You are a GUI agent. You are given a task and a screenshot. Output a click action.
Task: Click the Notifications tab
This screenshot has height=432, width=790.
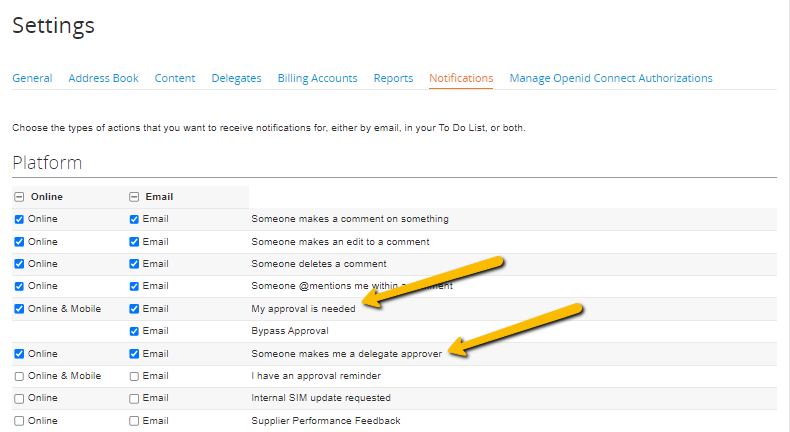click(461, 78)
